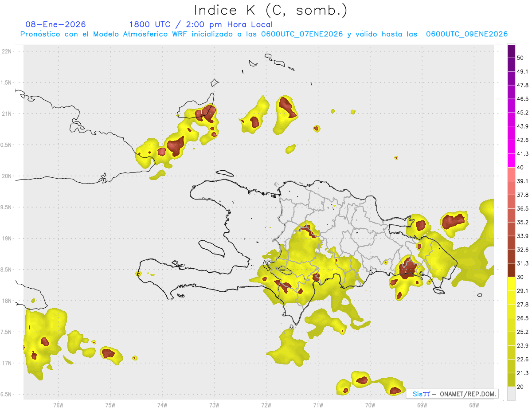Click the 'Indice K (C, somb.)' chart title
The height and width of the screenshot is (411, 532).
270,10
